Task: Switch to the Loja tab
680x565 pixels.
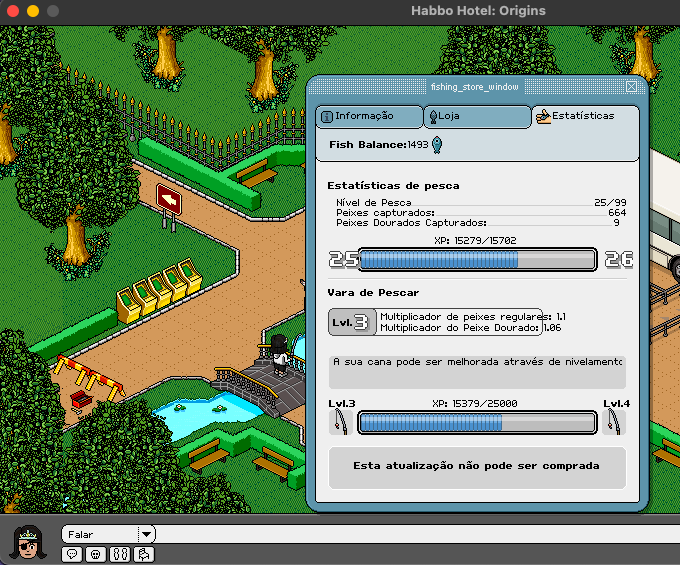Action: click(x=477, y=116)
